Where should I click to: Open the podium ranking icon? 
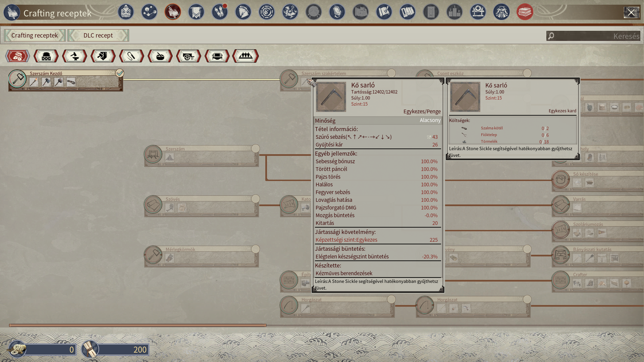454,12
